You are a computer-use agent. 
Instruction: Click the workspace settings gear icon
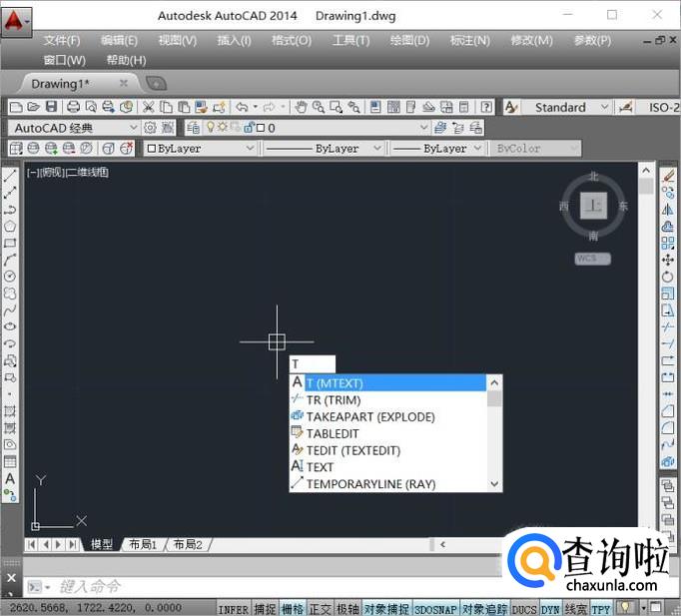click(x=151, y=128)
